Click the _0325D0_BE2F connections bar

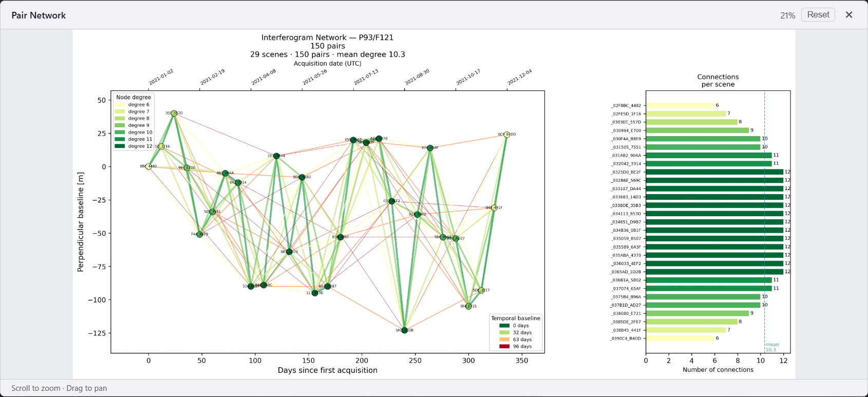coord(714,172)
